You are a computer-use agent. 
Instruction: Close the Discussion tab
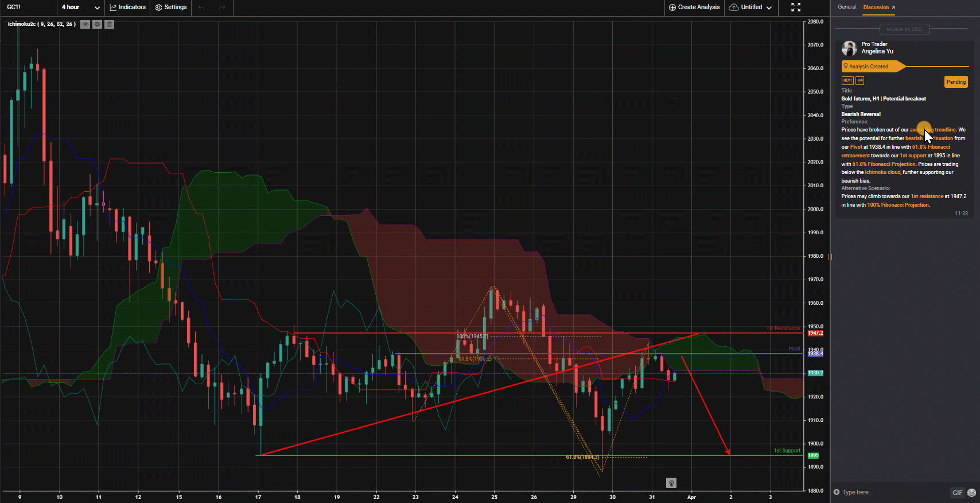click(x=893, y=7)
